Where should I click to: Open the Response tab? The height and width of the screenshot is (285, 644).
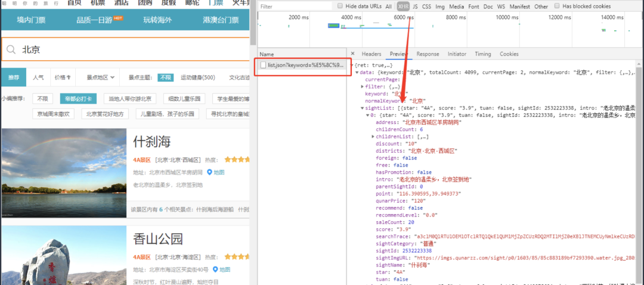428,54
